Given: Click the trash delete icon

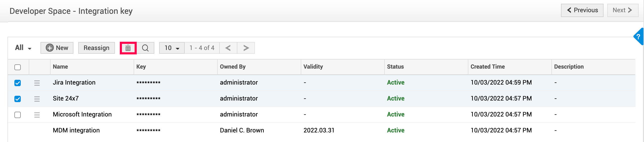Looking at the screenshot, I should [128, 48].
